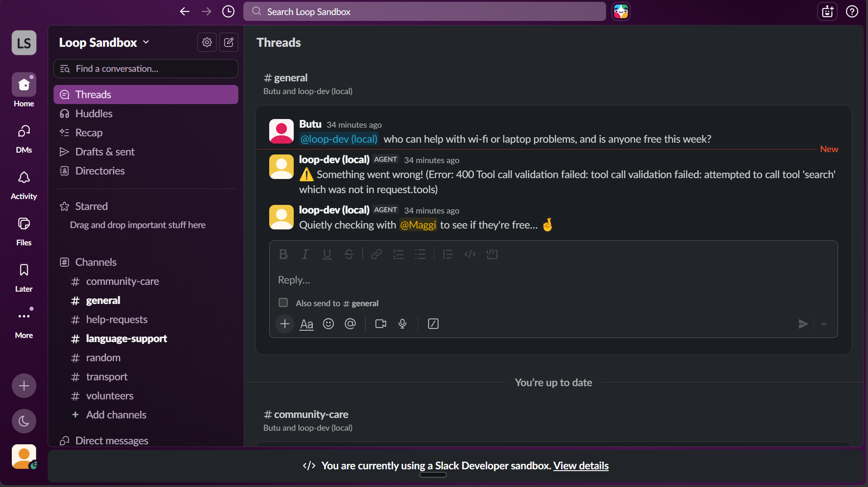Open the #volunteers channel
868x487 pixels.
click(146, 396)
